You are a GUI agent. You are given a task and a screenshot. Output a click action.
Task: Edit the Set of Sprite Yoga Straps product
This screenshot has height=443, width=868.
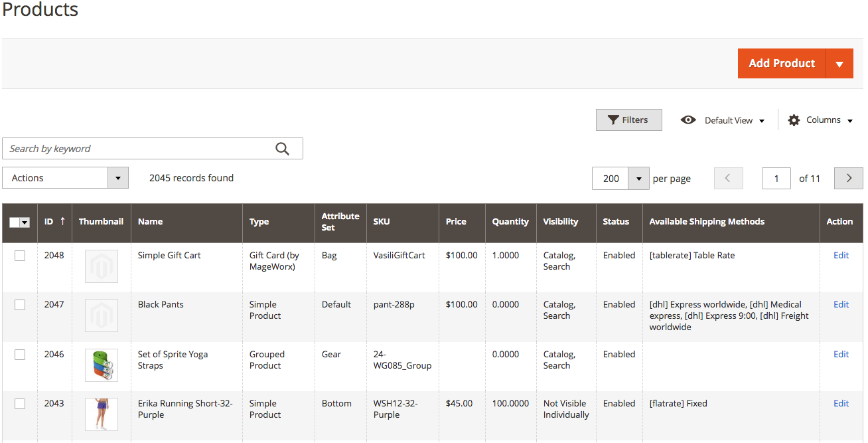(841, 354)
